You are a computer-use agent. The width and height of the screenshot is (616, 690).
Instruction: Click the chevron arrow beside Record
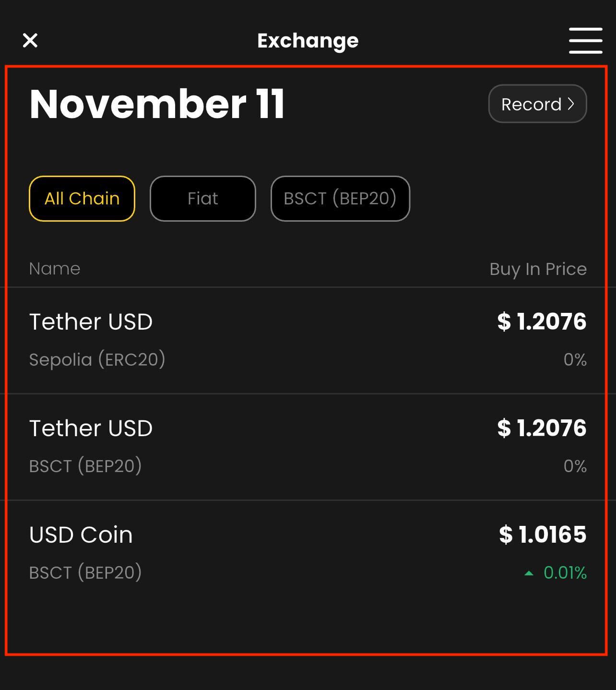click(571, 104)
